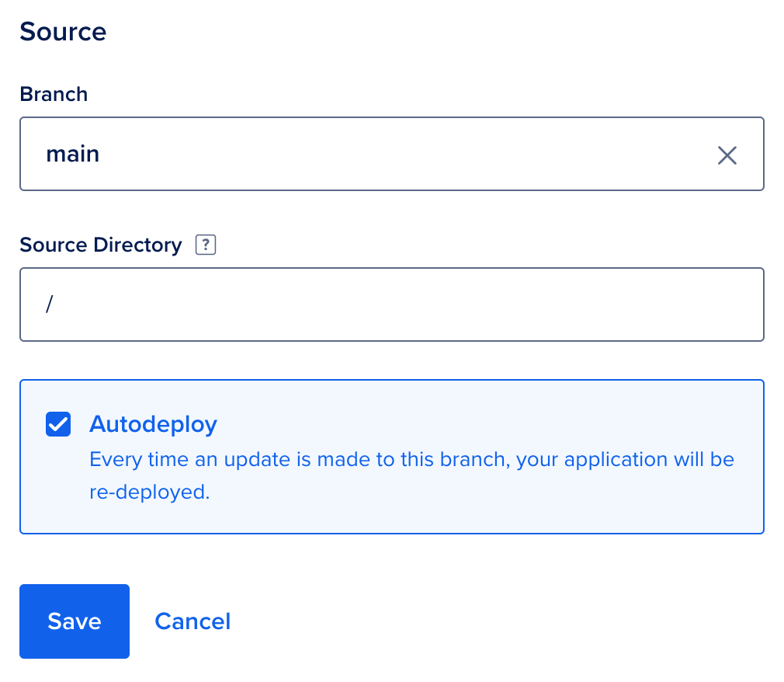Open the Source Directory help question-mark icon
This screenshot has width=784, height=682.
205,245
